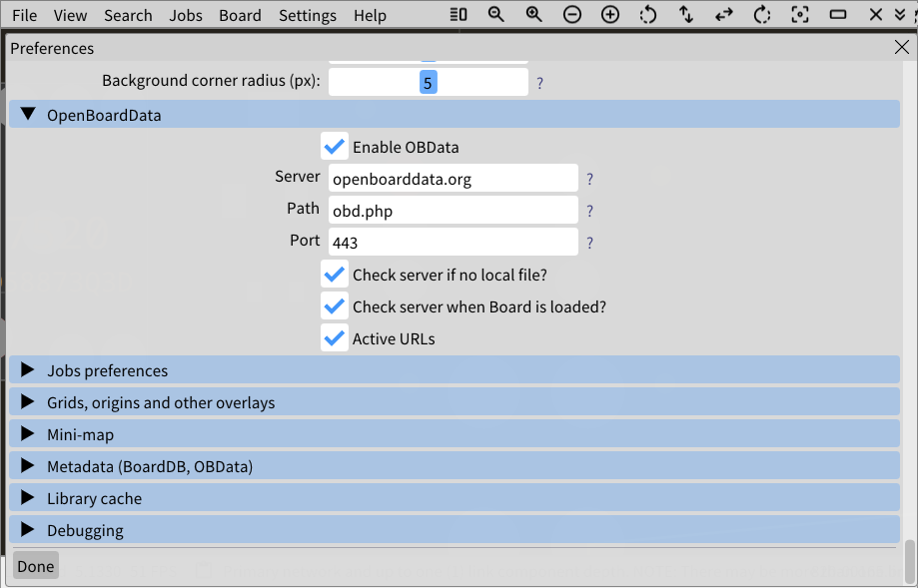The width and height of the screenshot is (918, 588).
Task: Open the Settings menu
Action: click(307, 15)
